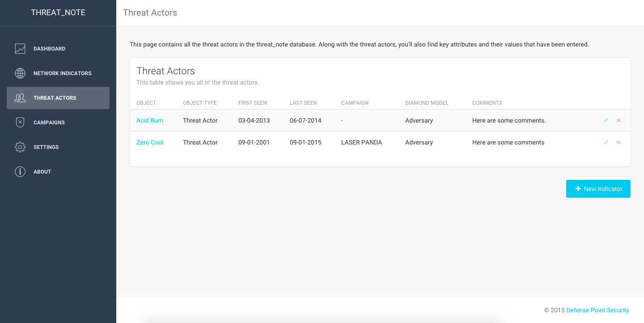This screenshot has width=644, height=323.
Task: Open the Zero Cool actor link
Action: click(x=150, y=142)
